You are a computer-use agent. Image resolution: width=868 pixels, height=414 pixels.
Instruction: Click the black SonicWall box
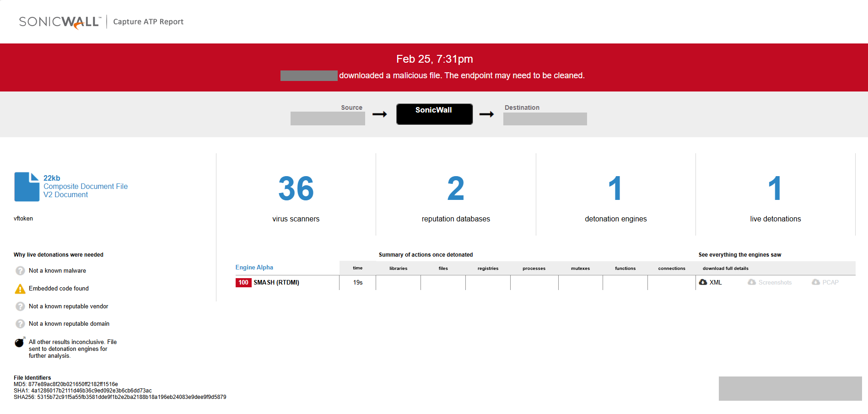coord(435,114)
